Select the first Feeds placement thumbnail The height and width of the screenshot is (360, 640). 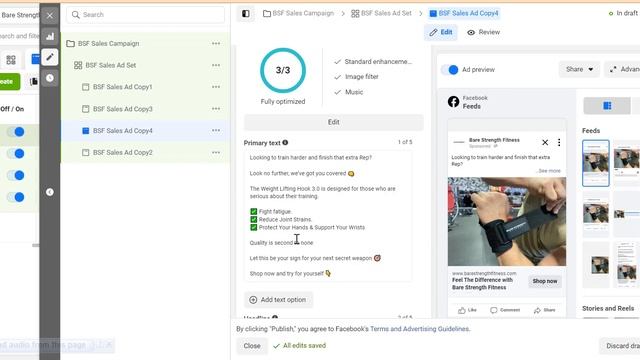pos(596,163)
